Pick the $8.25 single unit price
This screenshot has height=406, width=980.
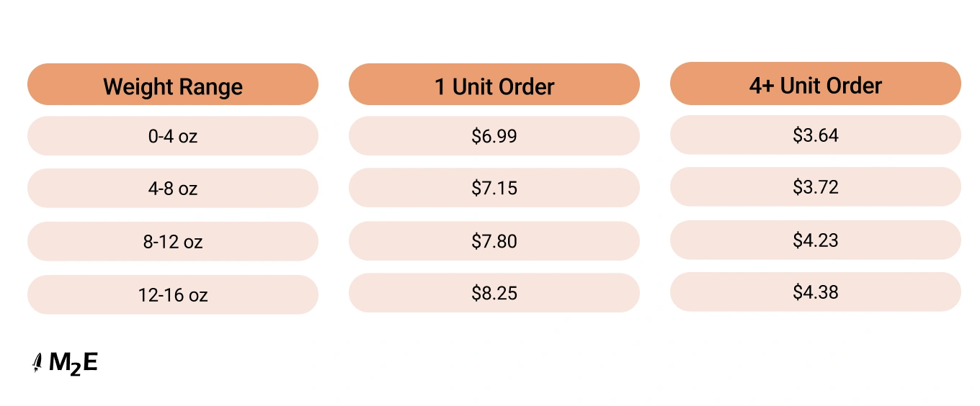(x=494, y=293)
